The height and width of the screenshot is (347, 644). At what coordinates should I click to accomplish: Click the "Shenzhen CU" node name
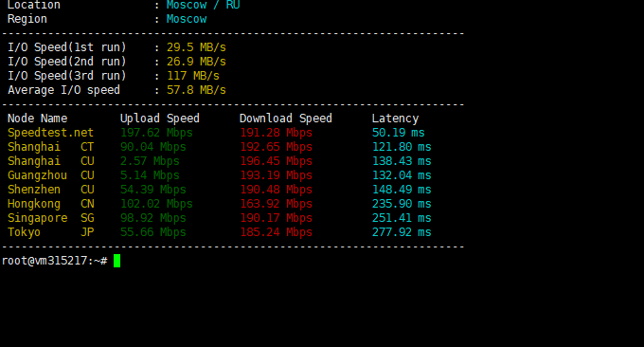[x=50, y=190]
